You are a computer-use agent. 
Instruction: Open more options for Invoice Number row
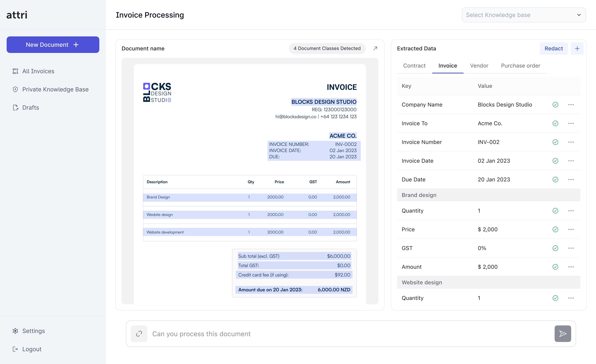[x=571, y=142]
